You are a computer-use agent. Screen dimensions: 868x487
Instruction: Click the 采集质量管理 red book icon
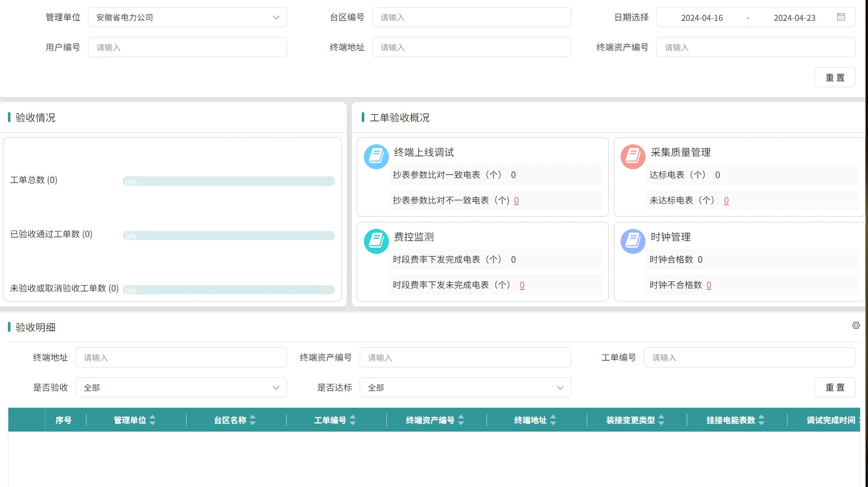pyautogui.click(x=633, y=157)
